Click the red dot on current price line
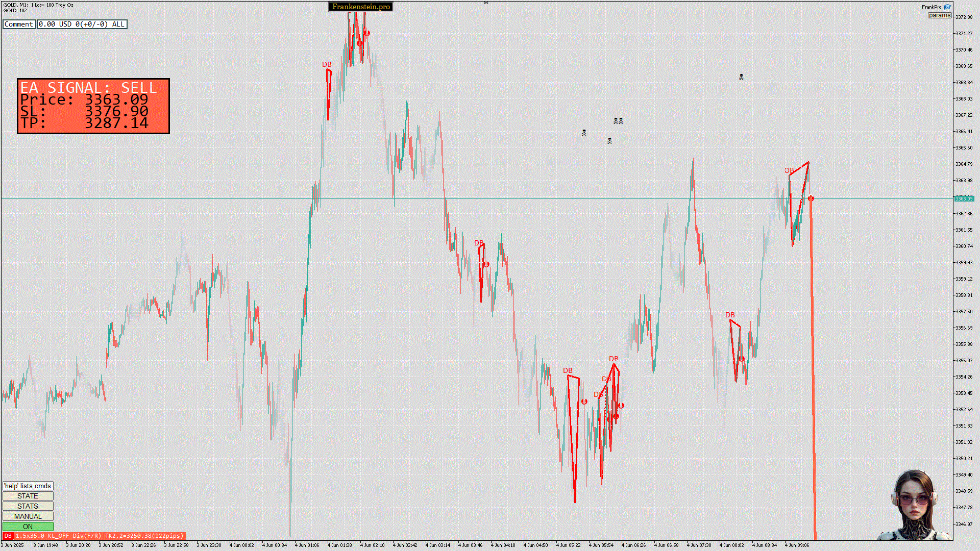 point(811,198)
